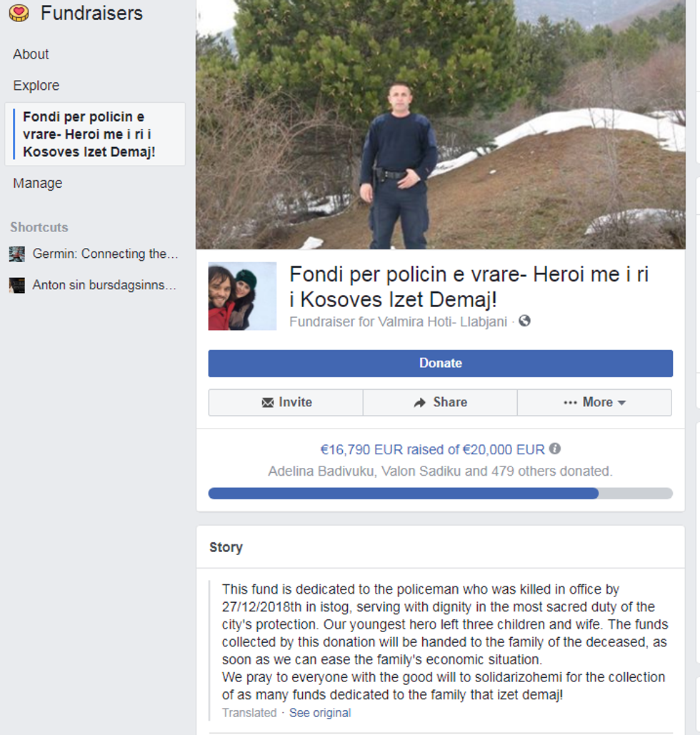This screenshot has height=735, width=700.
Task: Open the Explore menu item
Action: 36,85
